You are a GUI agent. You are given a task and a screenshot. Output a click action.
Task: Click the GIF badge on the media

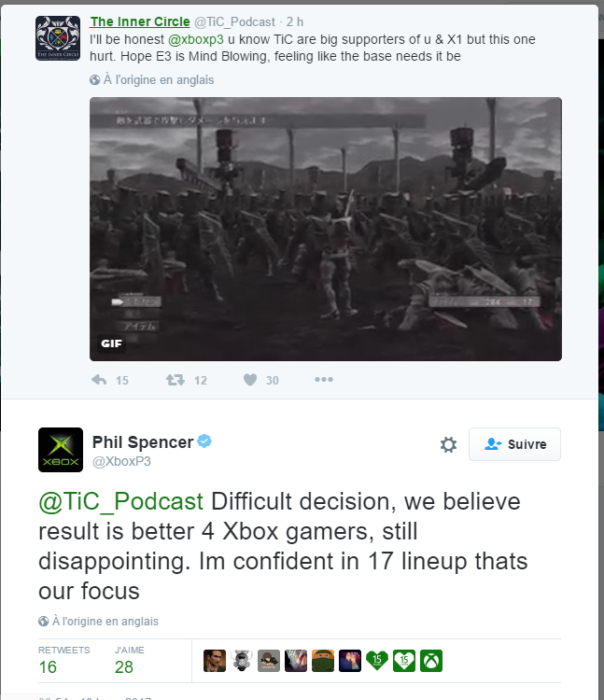coord(111,343)
